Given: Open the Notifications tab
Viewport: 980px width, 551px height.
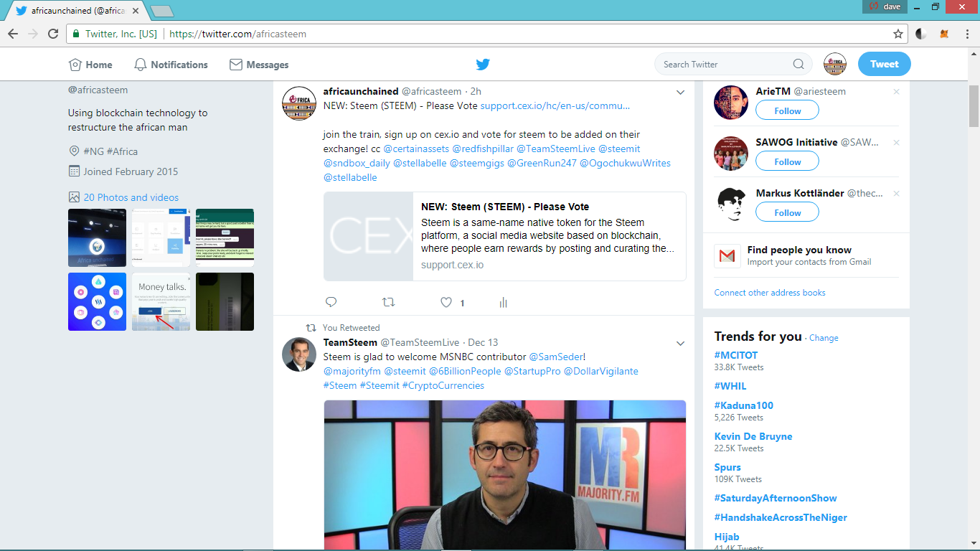Looking at the screenshot, I should pyautogui.click(x=171, y=65).
